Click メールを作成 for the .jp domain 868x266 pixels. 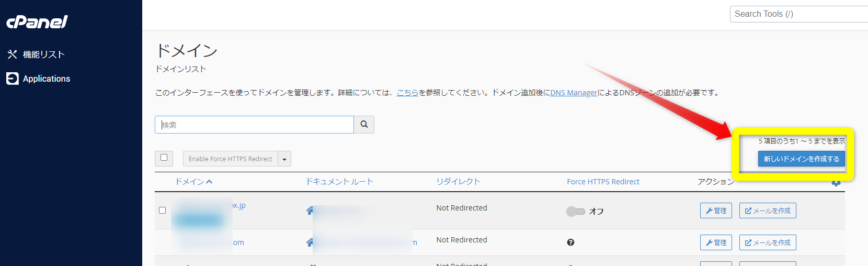(x=768, y=210)
